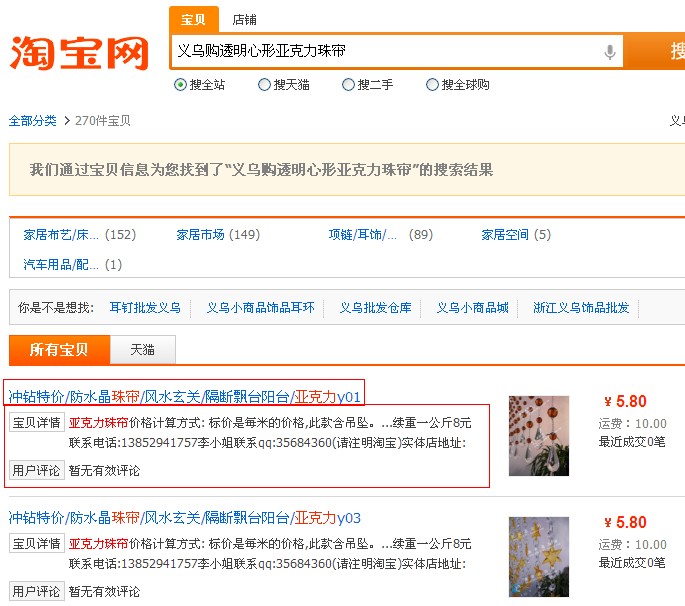Switch to the 天猫 results tab
Viewport: 685px width, 606px height.
click(142, 350)
